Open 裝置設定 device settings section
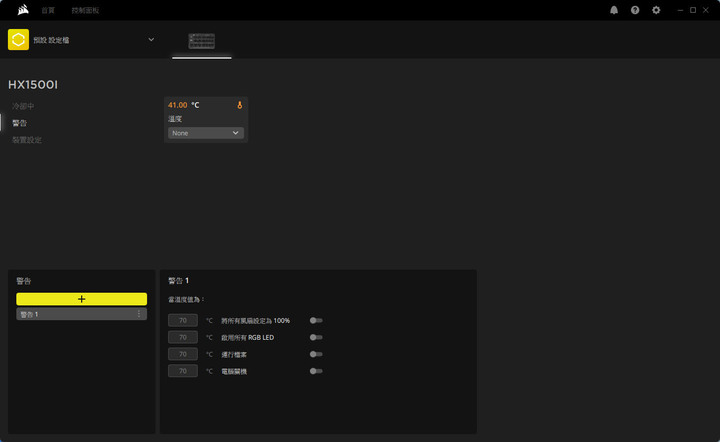Viewport: 720px width, 442px height. pos(27,140)
